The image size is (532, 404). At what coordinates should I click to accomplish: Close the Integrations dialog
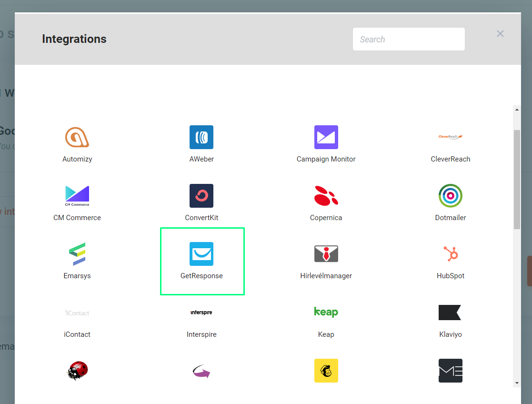500,34
